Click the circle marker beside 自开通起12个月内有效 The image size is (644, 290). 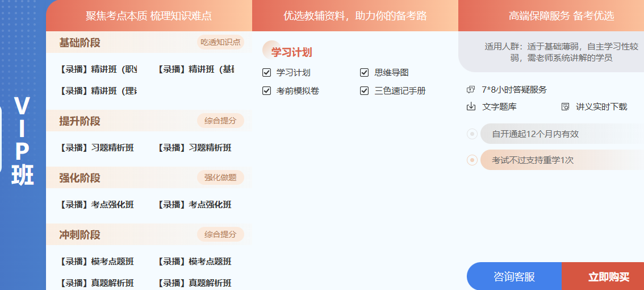(472, 134)
